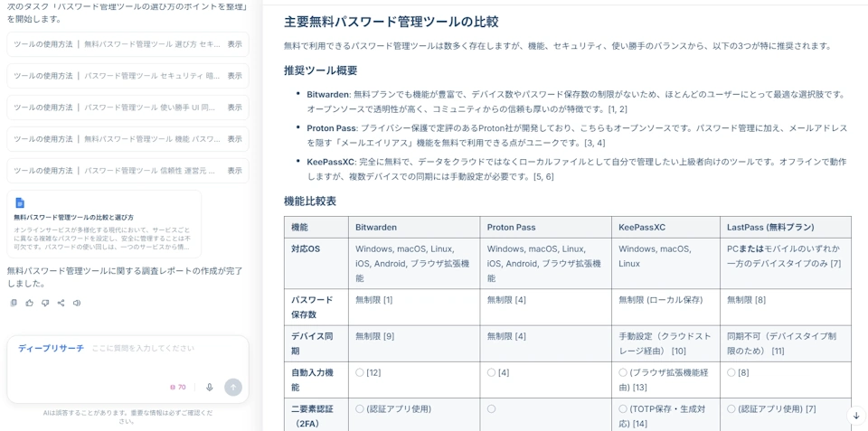Click the credit count 70 indicator
The image size is (868, 431).
[x=178, y=387]
